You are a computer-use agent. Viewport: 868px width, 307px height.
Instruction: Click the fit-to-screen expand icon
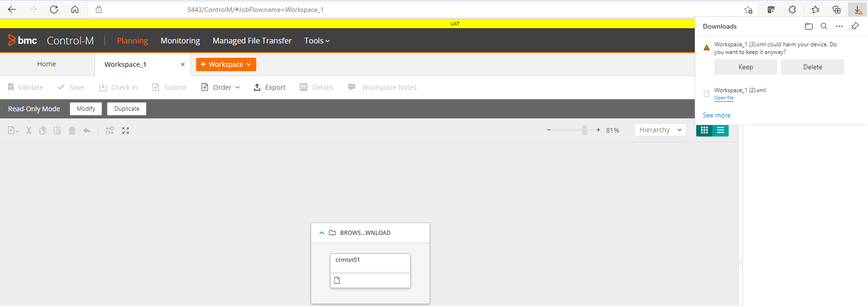(125, 130)
